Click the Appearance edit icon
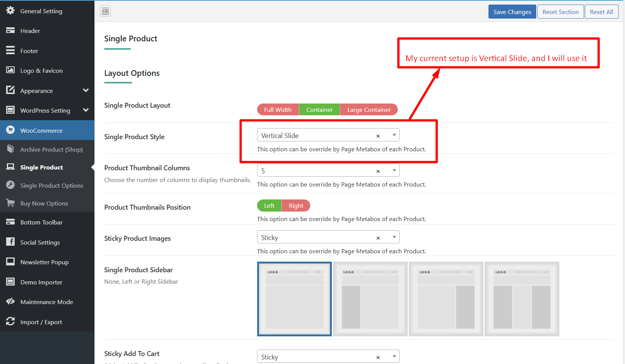This screenshot has height=364, width=625. click(10, 90)
